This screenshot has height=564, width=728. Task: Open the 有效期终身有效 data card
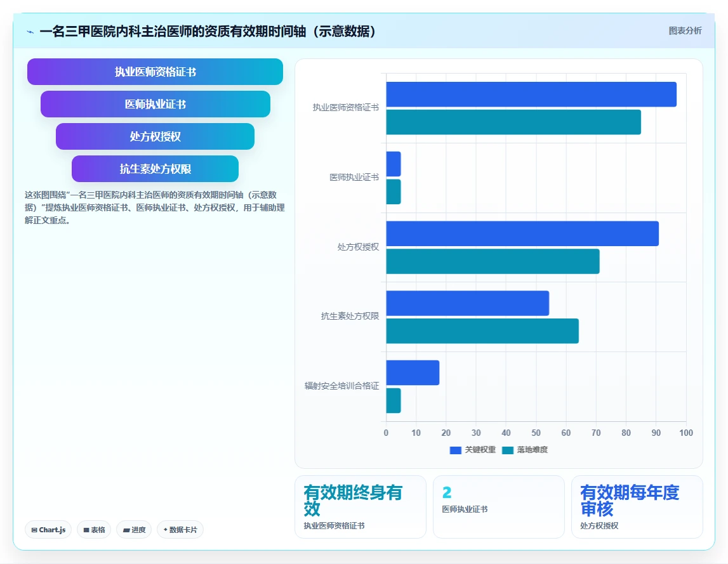pos(361,507)
